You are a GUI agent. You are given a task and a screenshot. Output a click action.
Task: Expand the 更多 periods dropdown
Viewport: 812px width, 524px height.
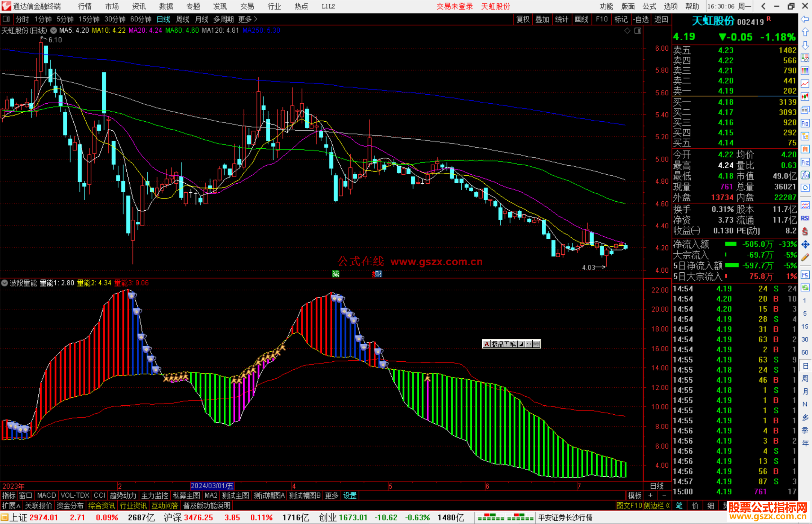coord(248,19)
